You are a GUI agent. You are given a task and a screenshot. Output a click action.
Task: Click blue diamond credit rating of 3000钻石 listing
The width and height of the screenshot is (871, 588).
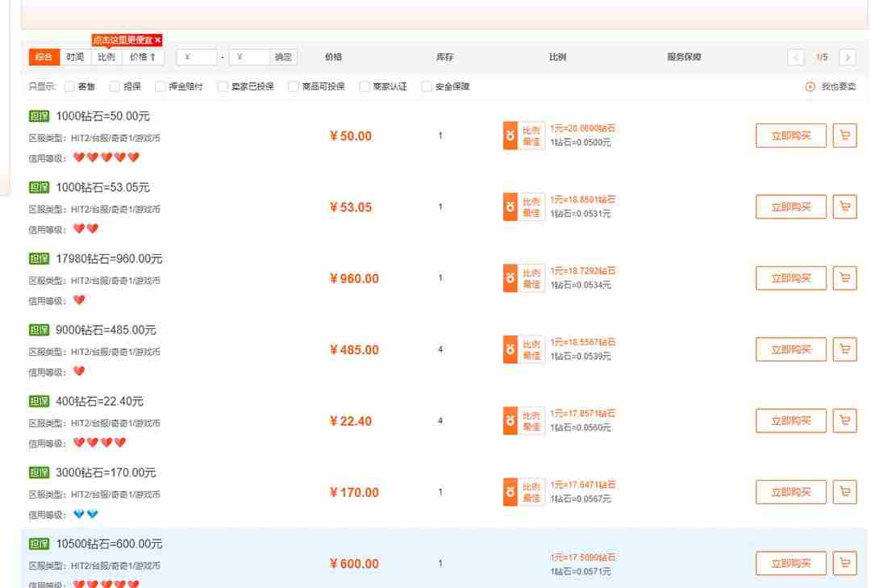click(85, 514)
